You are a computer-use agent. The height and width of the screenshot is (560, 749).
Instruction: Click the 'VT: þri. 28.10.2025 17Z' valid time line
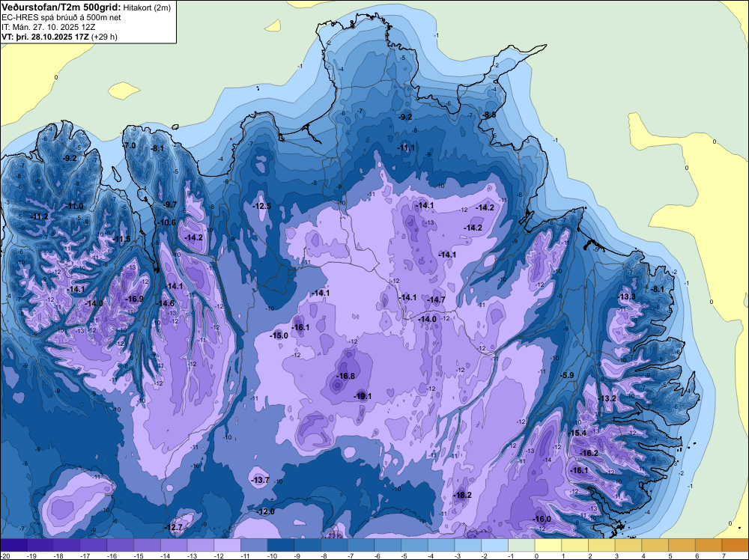45,36
